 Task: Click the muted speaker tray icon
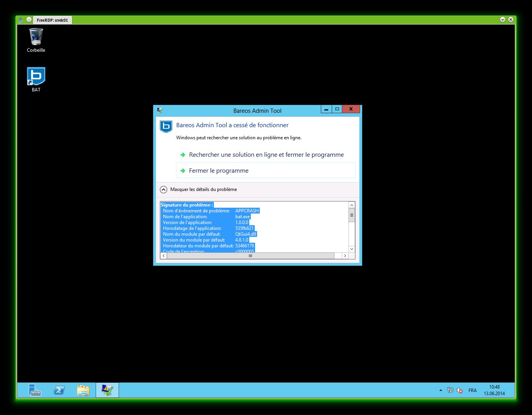click(x=459, y=390)
